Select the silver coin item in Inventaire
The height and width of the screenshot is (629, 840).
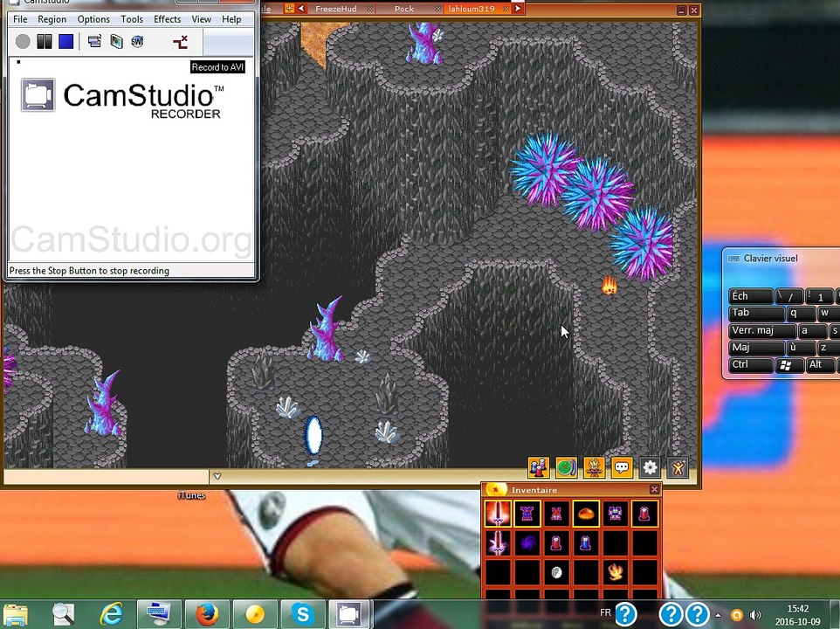coord(556,572)
